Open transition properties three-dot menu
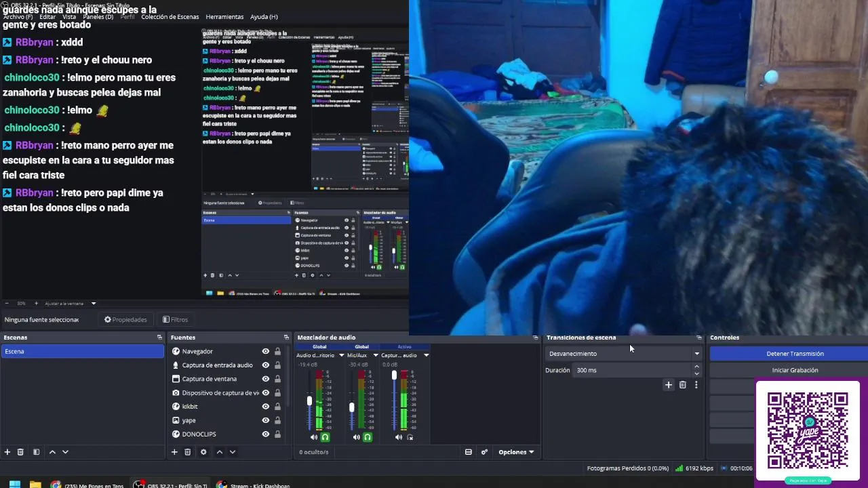The image size is (868, 488). pyautogui.click(x=696, y=385)
